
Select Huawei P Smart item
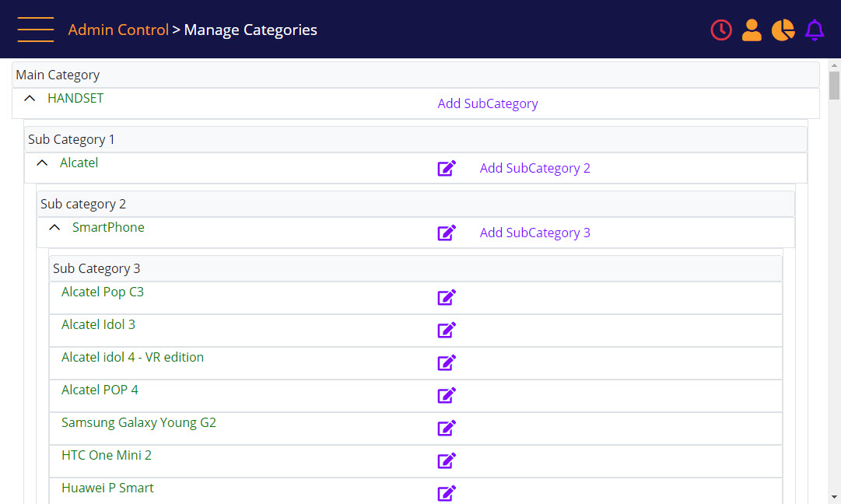pyautogui.click(x=107, y=488)
